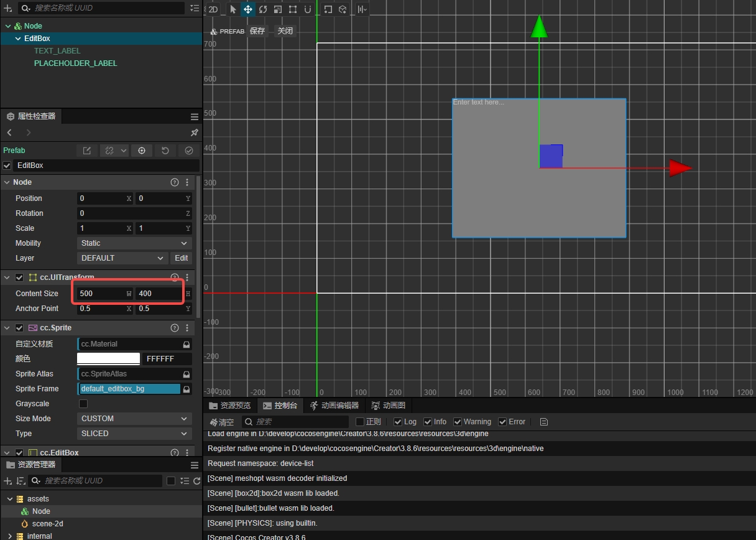Toggle the 2D view mode button
The height and width of the screenshot is (540, 756).
[x=213, y=9]
